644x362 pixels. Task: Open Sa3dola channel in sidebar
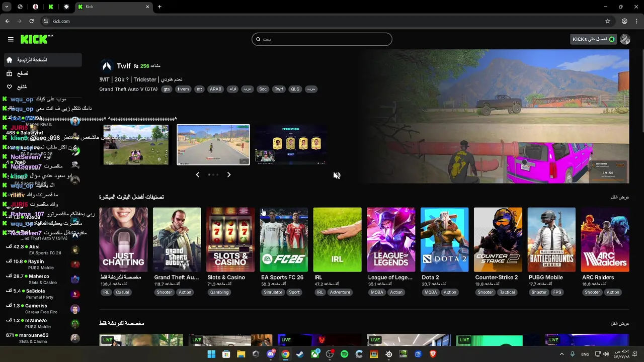click(x=42, y=294)
